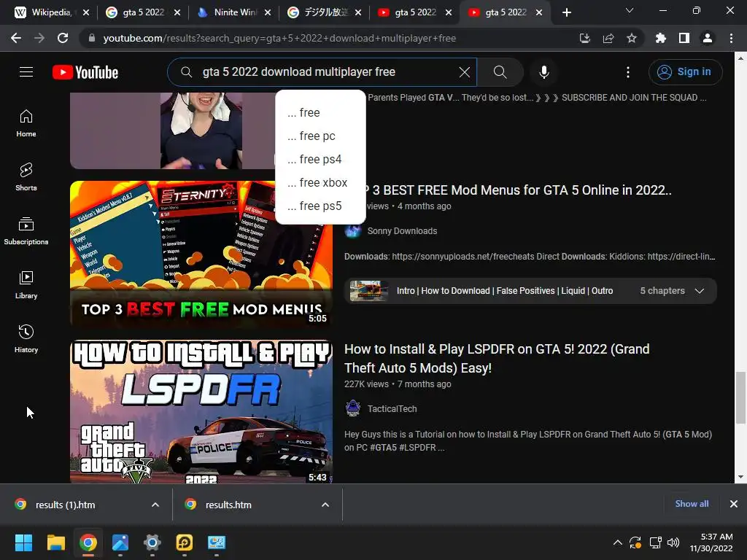This screenshot has width=747, height=560.
Task: Close the Ninite tab
Action: (268, 12)
